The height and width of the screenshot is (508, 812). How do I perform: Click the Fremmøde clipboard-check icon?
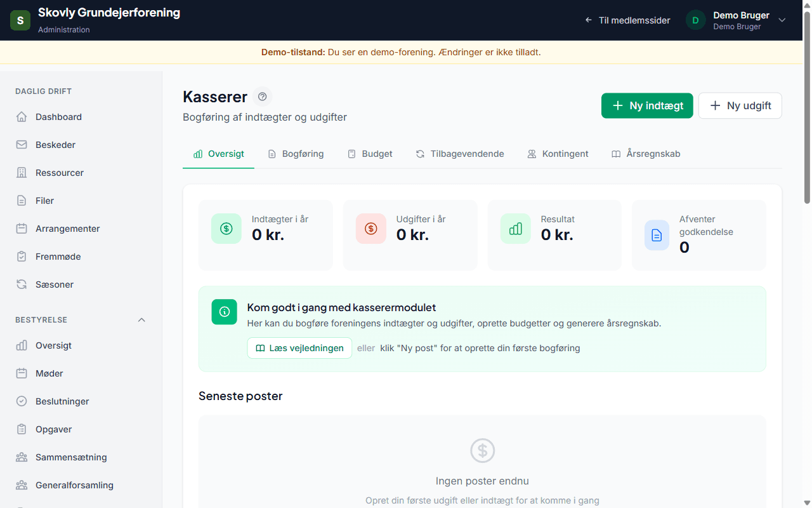tap(22, 257)
